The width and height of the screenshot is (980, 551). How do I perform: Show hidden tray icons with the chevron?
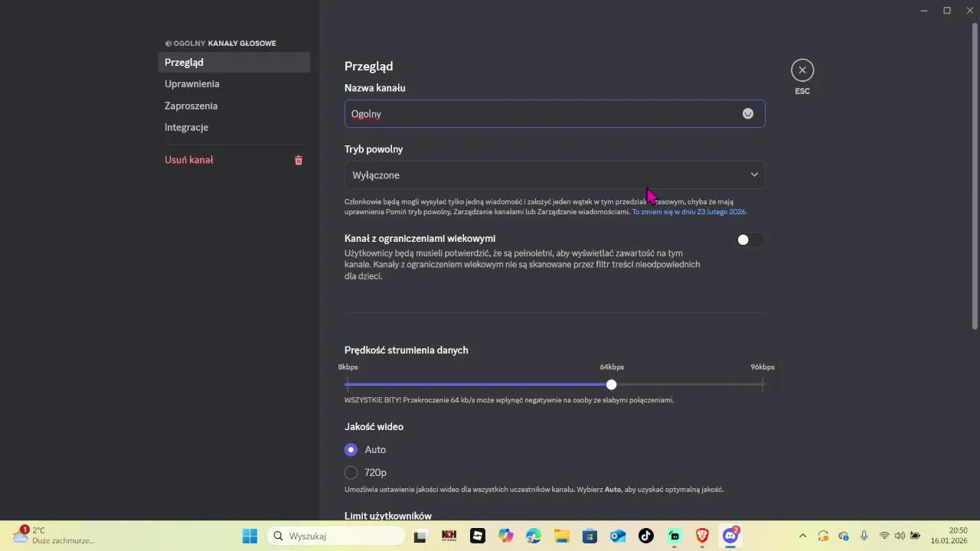click(x=802, y=536)
